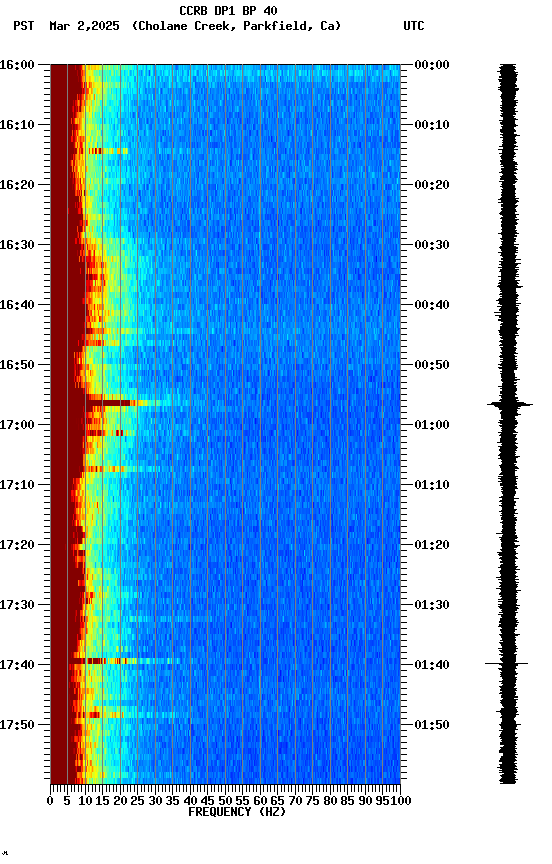Viewport: 552px width, 864px height.
Task: Click the PST time label "16:40"
Action: coord(17,305)
